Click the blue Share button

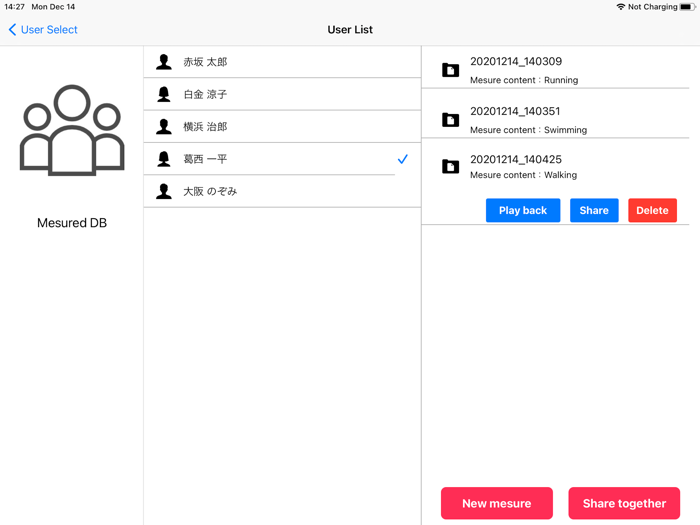pos(594,210)
